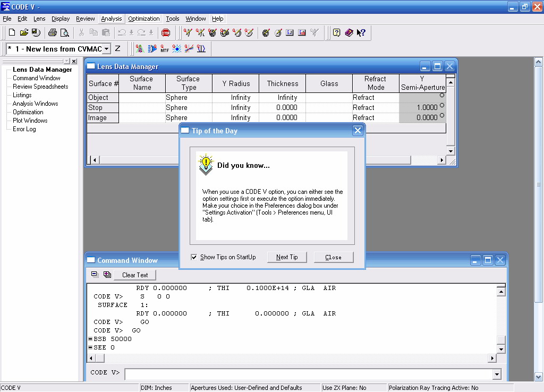This screenshot has height=392, width=544.
Task: Open the Display menu
Action: click(61, 19)
